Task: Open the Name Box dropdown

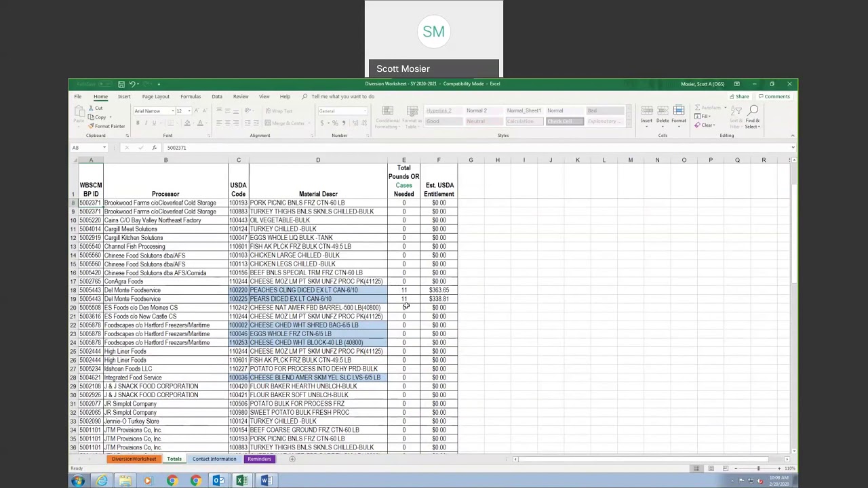Action: coord(104,148)
